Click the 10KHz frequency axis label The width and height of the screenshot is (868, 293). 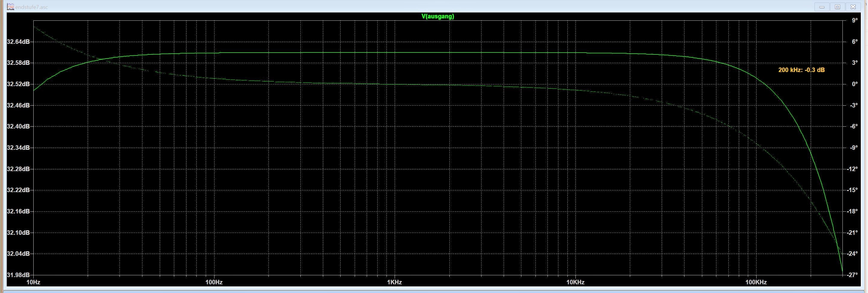[x=575, y=282]
